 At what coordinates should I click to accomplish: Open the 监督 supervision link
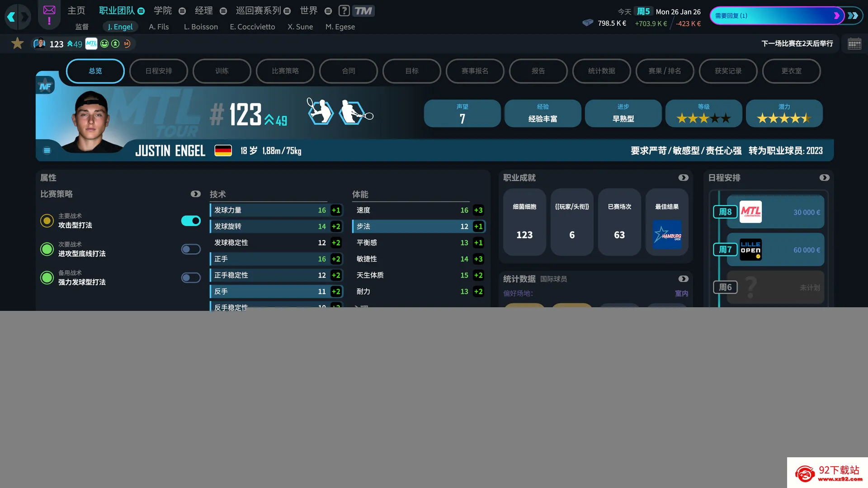click(82, 27)
